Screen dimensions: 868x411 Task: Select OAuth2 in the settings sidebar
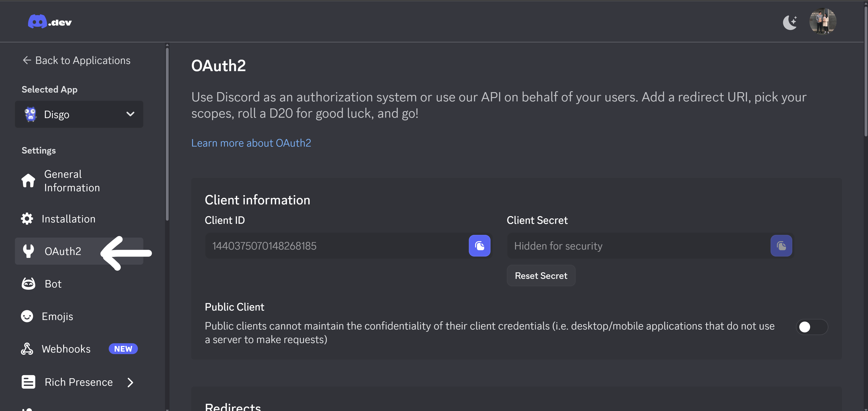[63, 251]
